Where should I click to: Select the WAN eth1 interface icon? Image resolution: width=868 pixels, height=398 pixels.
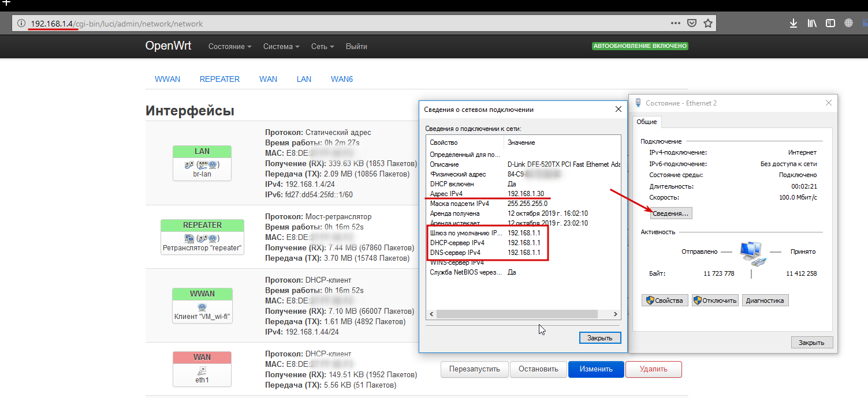[202, 369]
